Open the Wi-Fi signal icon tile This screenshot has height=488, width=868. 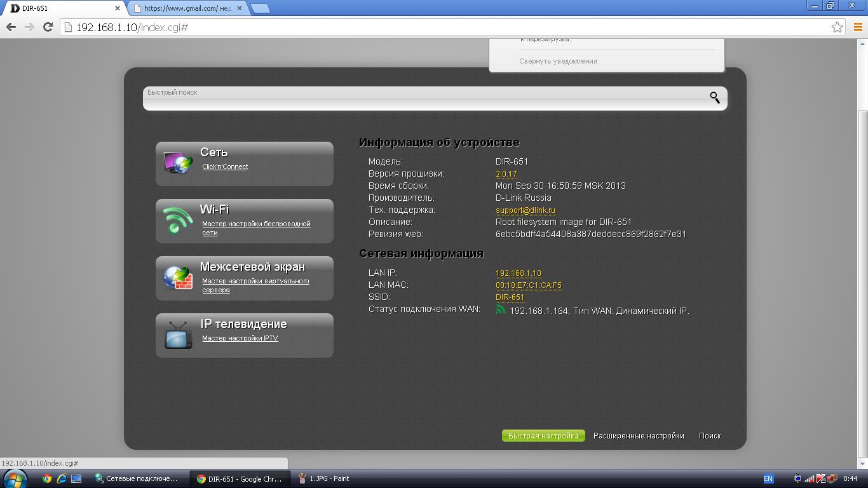[x=178, y=220]
